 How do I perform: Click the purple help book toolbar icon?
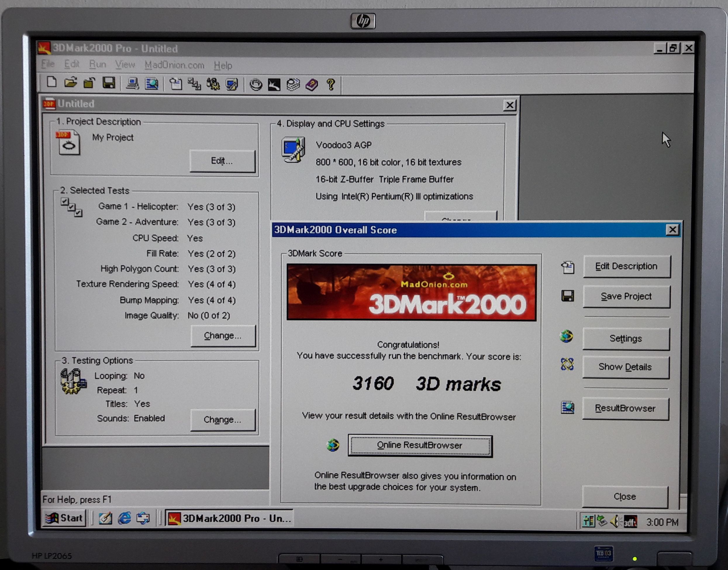(312, 85)
